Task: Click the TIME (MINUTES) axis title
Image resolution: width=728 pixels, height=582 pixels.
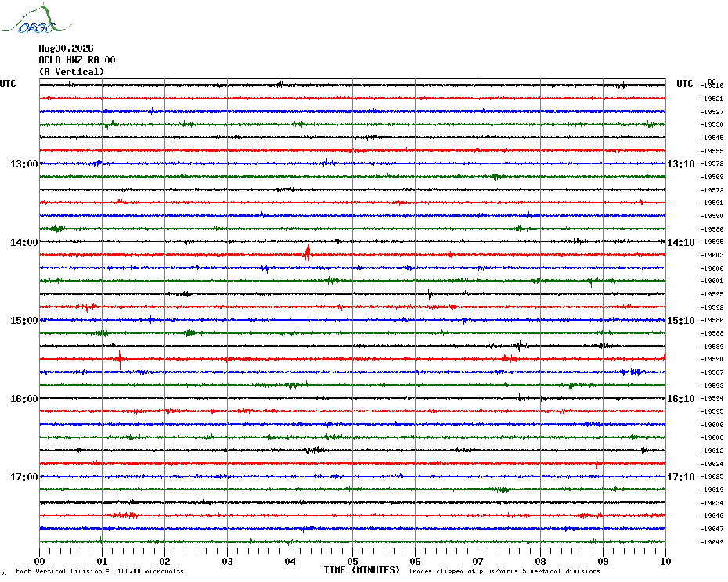Action: [362, 570]
